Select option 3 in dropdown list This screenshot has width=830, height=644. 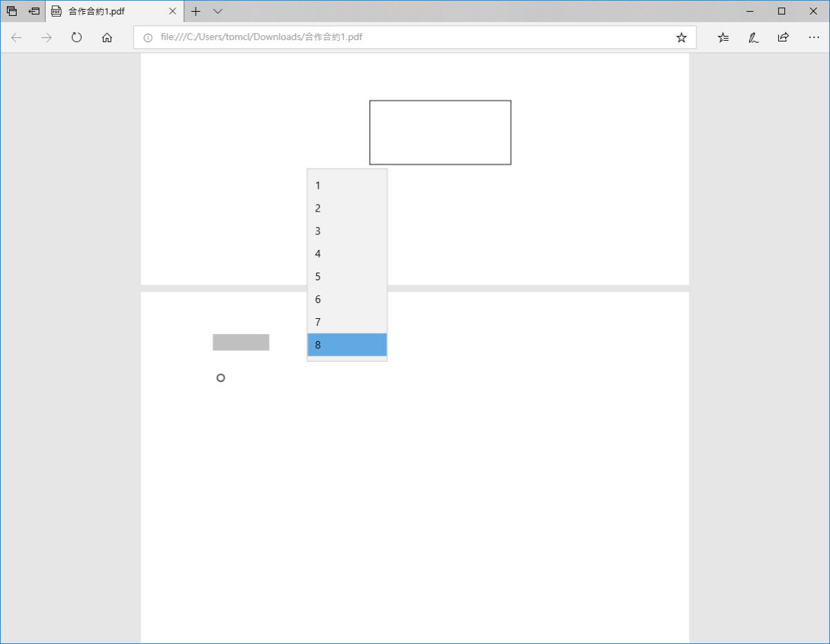pos(347,231)
